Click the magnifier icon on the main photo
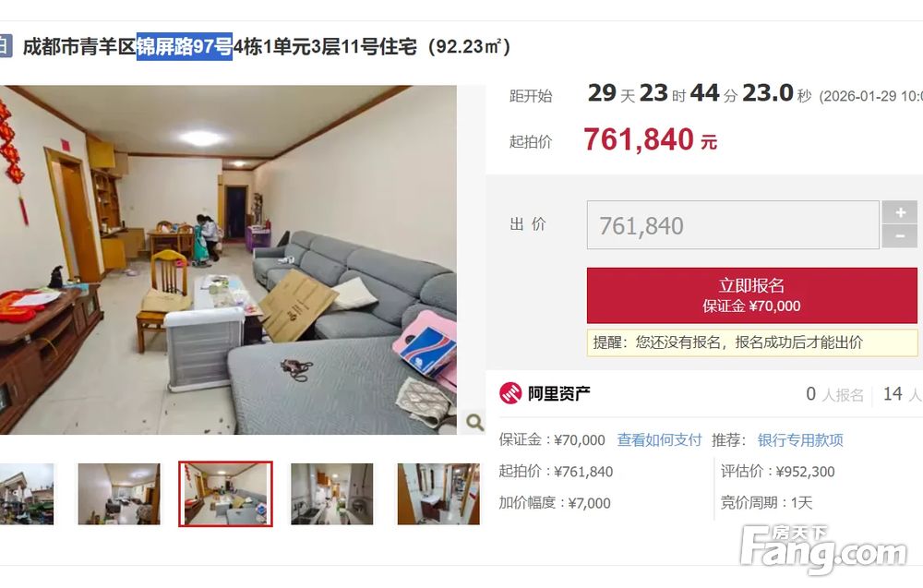Screen dimensions: 923x588 pos(474,422)
